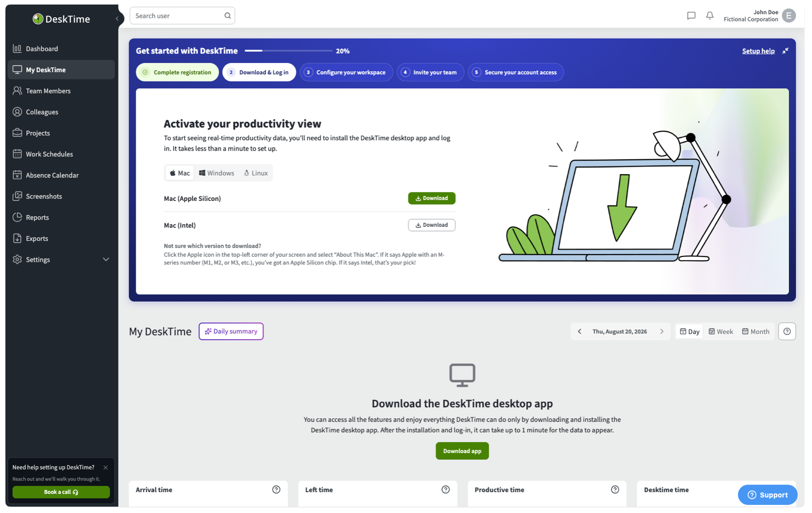Viewport: 812px width, 513px height.
Task: Click the onboarding progress bar
Action: pos(288,51)
